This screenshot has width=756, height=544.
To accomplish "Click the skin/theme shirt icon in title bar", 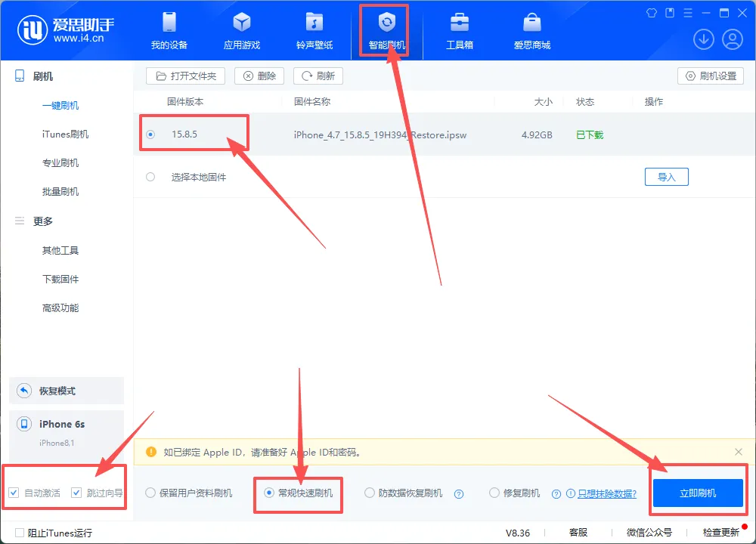I will pos(652,13).
